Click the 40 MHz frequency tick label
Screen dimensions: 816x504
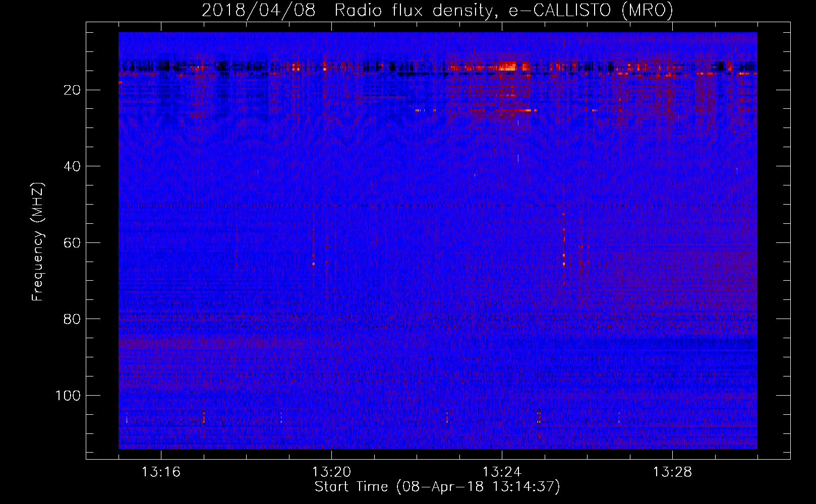pyautogui.click(x=72, y=166)
